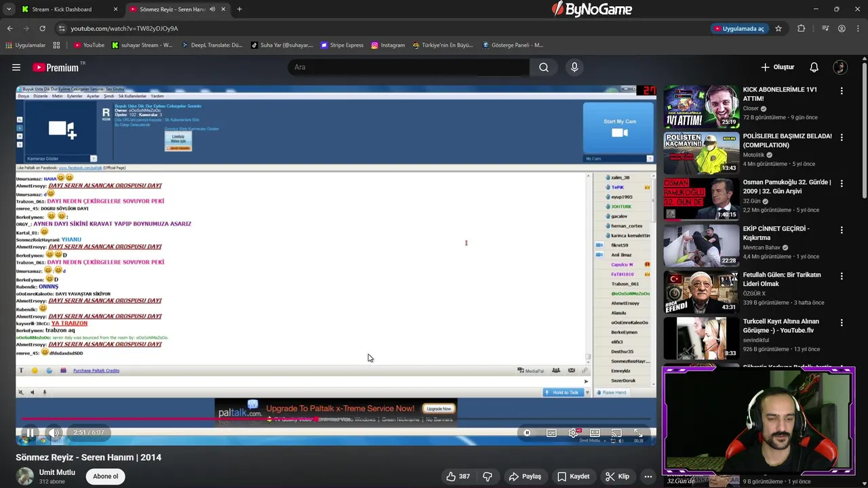The image size is (868, 488).
Task: Open options for POLİSLERLE BAŞIMIZ BELADA video
Action: [842, 137]
